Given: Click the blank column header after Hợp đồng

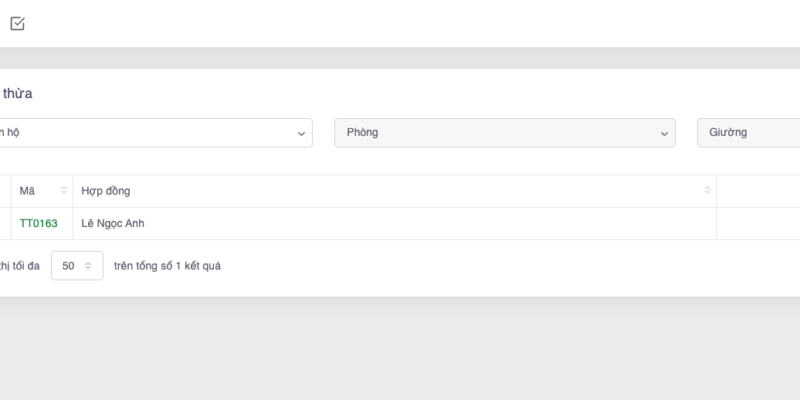Looking at the screenshot, I should (x=758, y=191).
